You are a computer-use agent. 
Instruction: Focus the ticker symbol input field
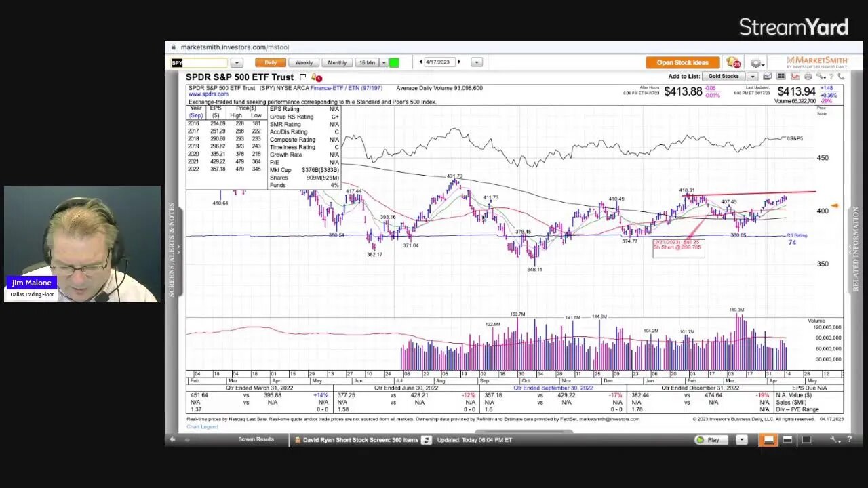(199, 63)
